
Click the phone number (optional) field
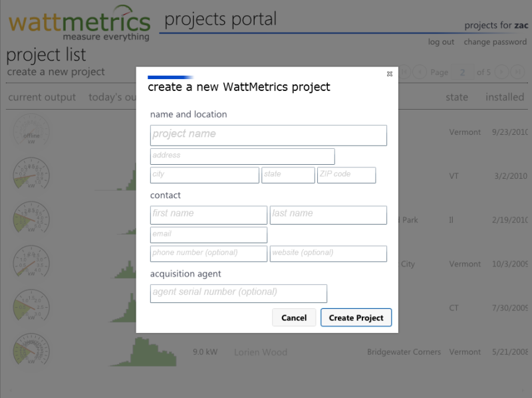pos(209,254)
